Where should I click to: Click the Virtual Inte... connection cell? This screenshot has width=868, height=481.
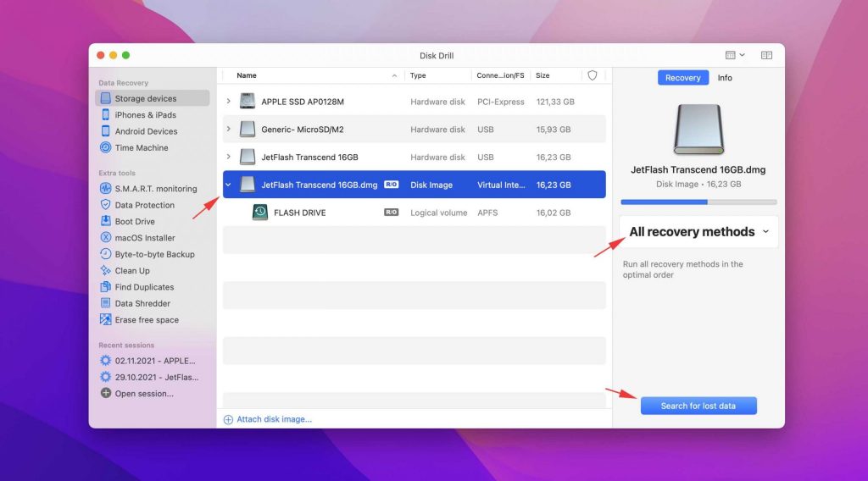click(501, 185)
